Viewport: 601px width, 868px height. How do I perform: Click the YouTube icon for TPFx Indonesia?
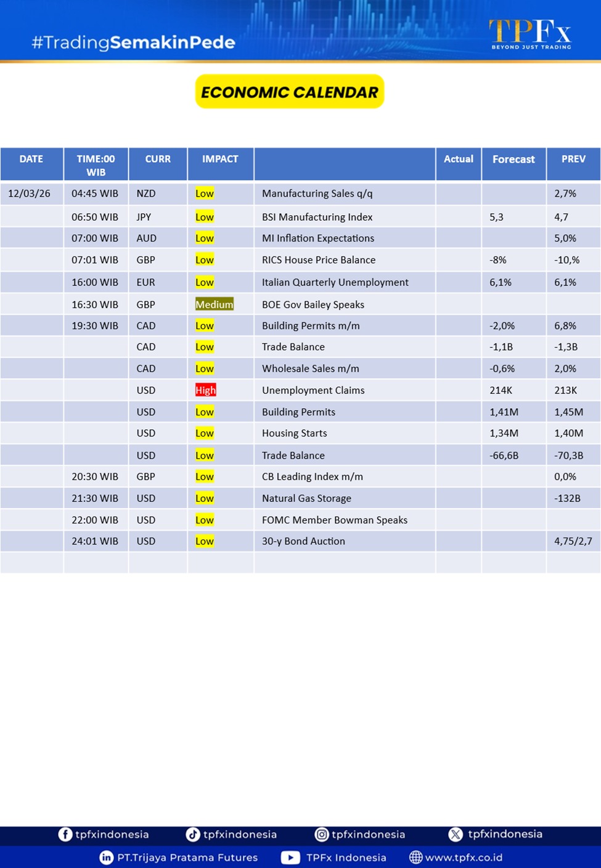click(290, 858)
